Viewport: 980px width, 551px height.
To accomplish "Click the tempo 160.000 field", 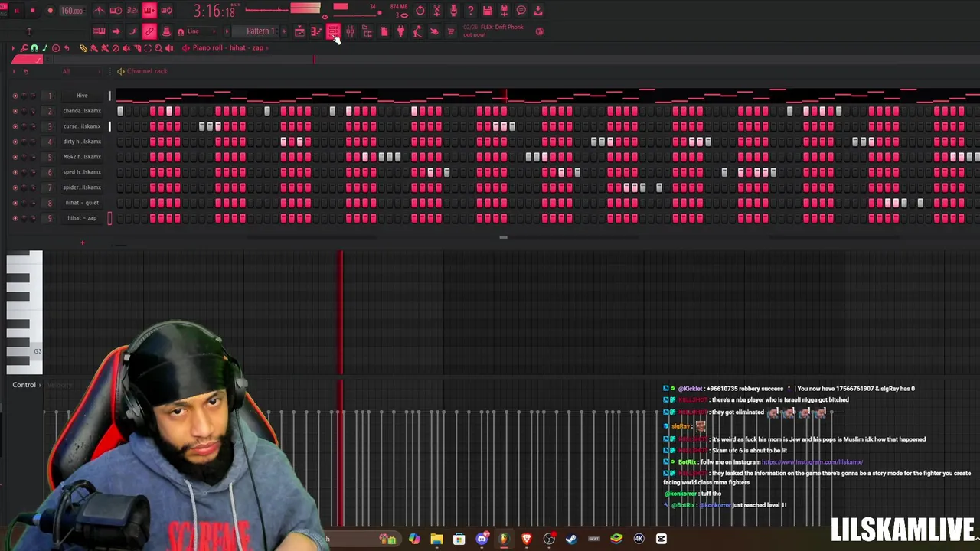I will pyautogui.click(x=71, y=11).
